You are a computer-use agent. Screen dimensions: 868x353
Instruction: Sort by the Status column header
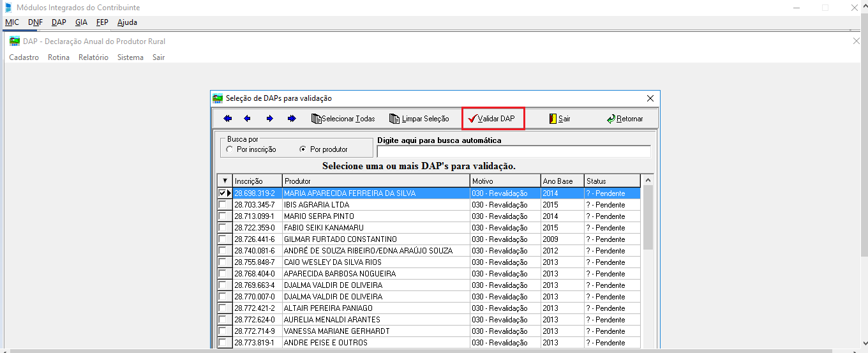(612, 181)
